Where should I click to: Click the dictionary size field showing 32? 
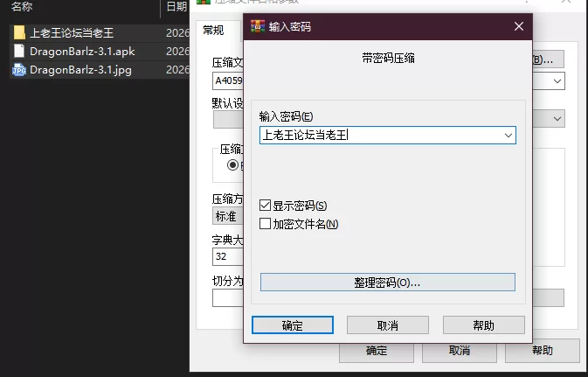(x=228, y=256)
